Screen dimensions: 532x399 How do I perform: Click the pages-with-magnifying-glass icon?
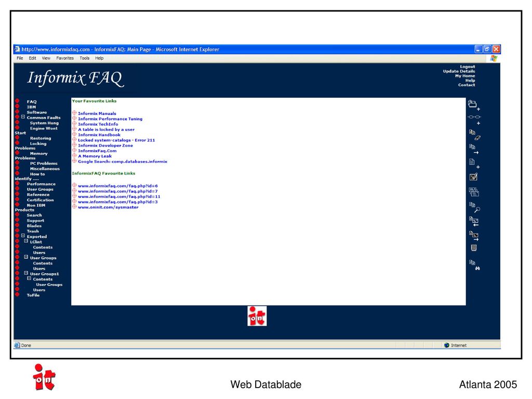[x=474, y=207]
